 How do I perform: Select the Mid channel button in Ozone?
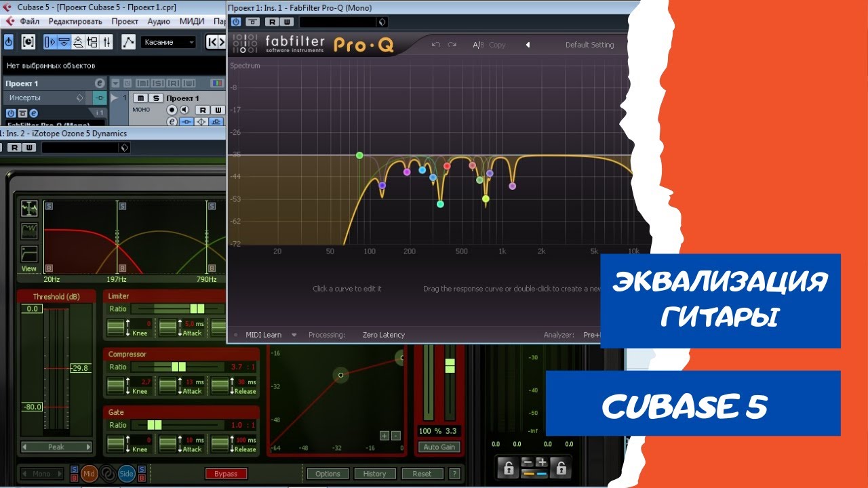[89, 474]
